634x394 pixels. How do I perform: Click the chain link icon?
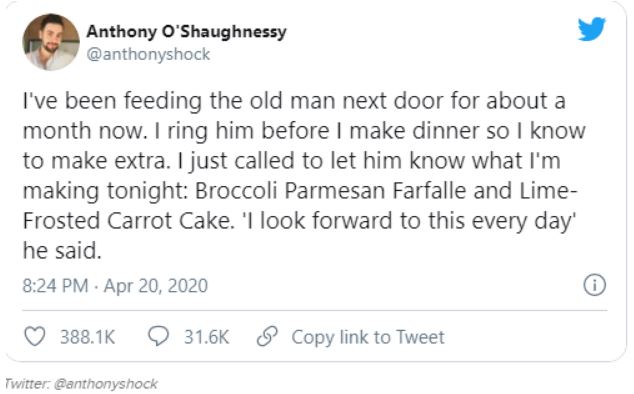[267, 336]
